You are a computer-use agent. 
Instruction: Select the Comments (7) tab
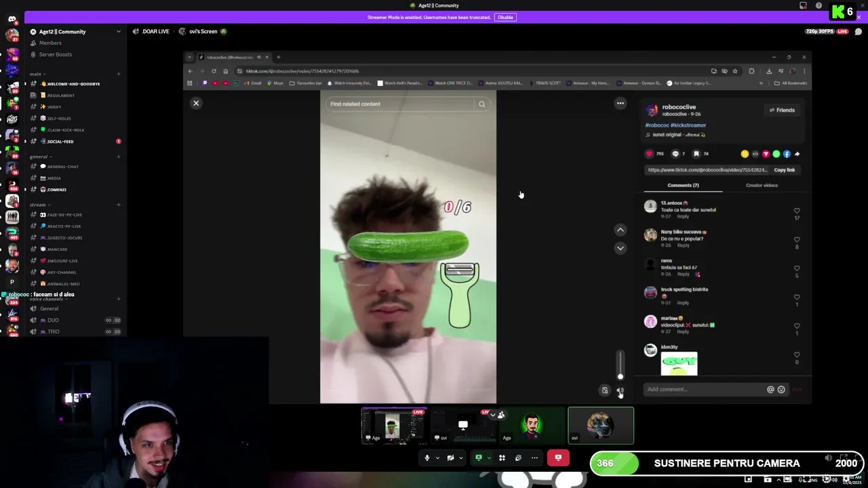click(x=683, y=185)
